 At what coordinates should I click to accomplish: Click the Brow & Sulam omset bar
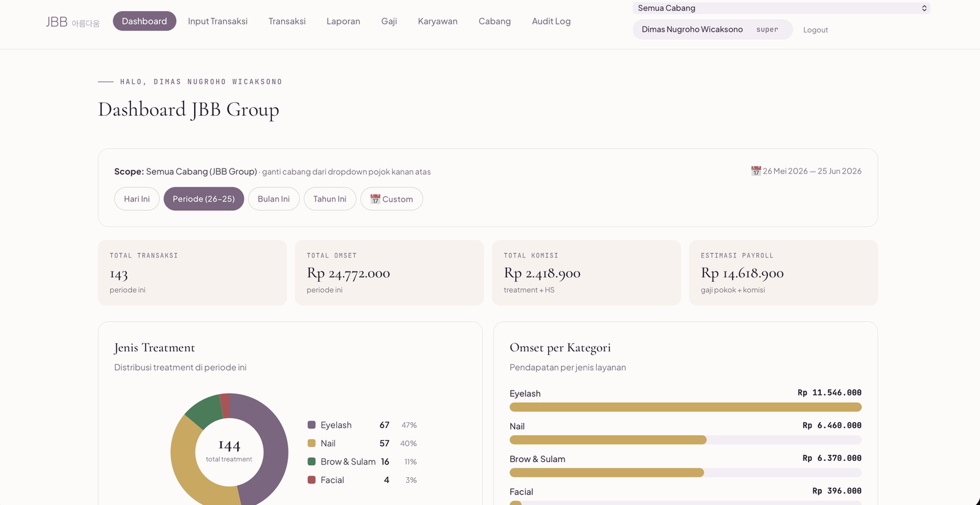(x=685, y=473)
